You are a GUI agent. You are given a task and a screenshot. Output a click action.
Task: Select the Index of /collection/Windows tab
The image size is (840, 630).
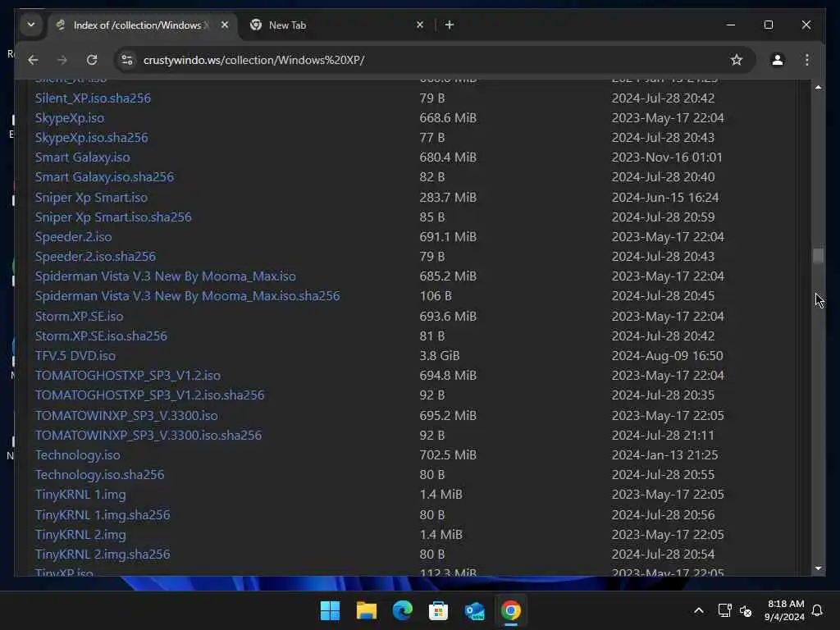[142, 25]
